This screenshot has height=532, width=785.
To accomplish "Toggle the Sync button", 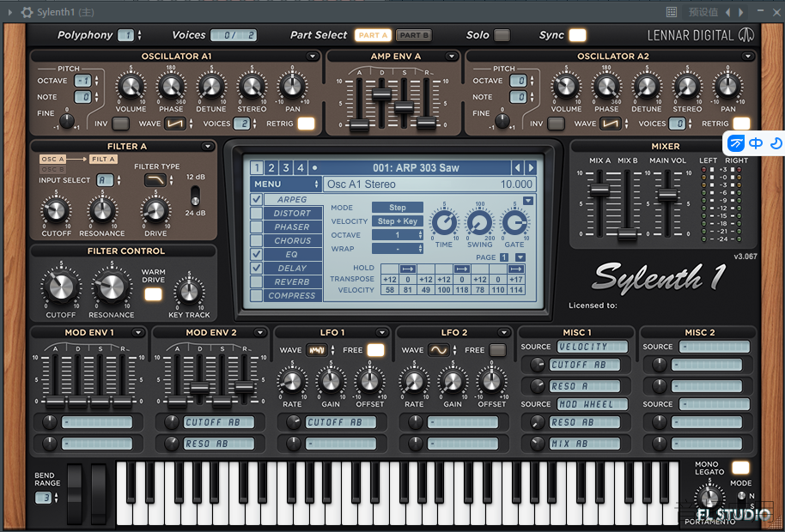I will (x=577, y=35).
